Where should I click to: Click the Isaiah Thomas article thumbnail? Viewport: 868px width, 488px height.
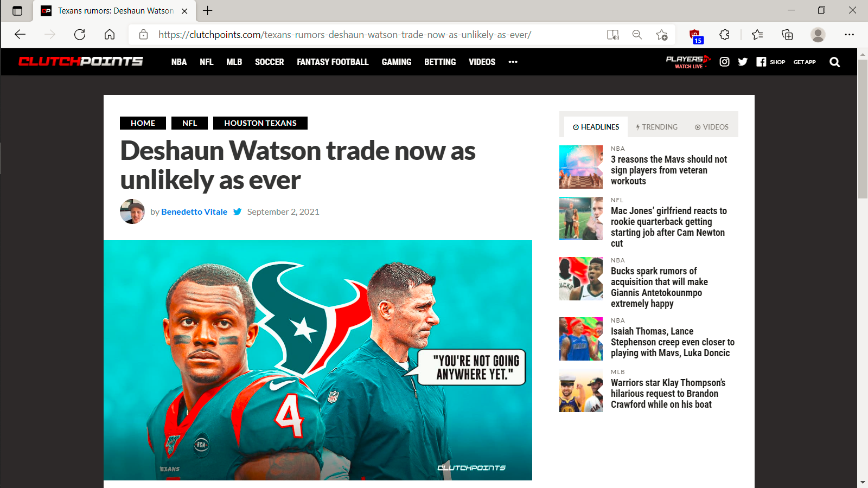pos(581,339)
